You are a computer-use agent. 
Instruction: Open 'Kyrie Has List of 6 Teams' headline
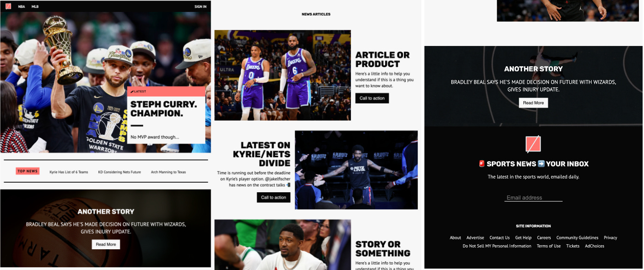tap(69, 172)
